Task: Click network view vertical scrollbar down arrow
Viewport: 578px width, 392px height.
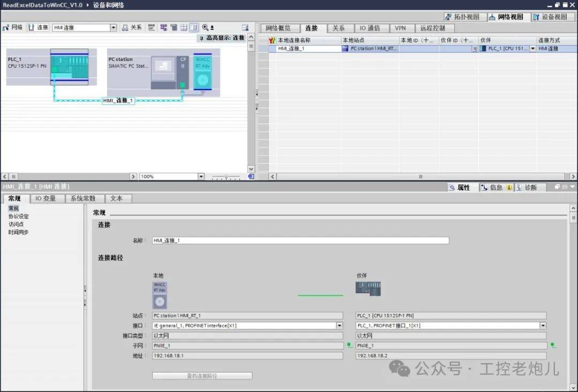Action: coord(251,169)
